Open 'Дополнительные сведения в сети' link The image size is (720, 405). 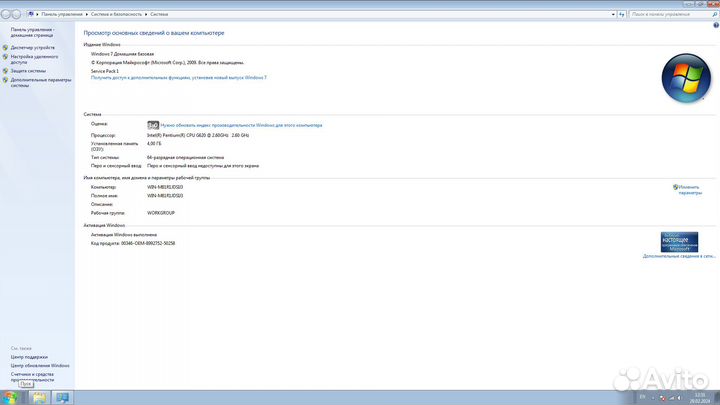(679, 256)
